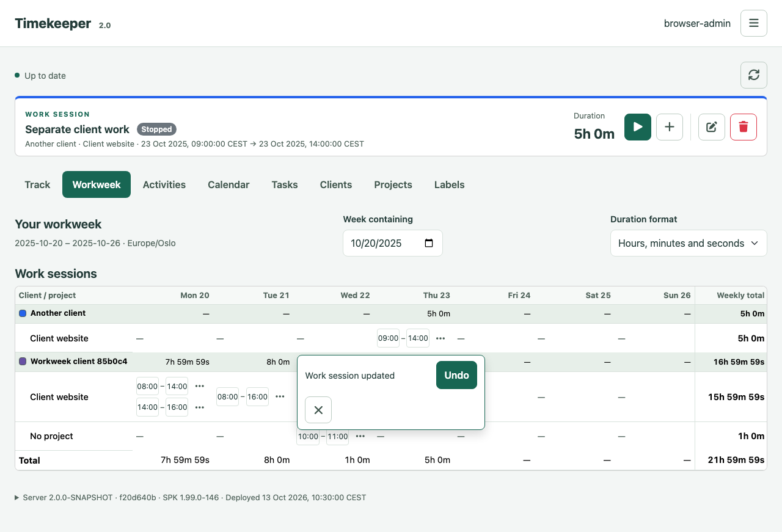
Task: Click the Stopped status badge
Action: [x=156, y=129]
